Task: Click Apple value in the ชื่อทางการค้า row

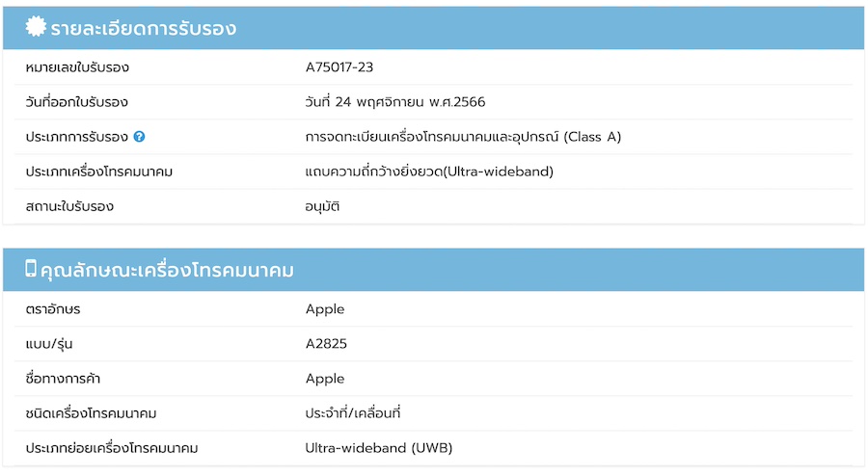Action: (x=325, y=379)
